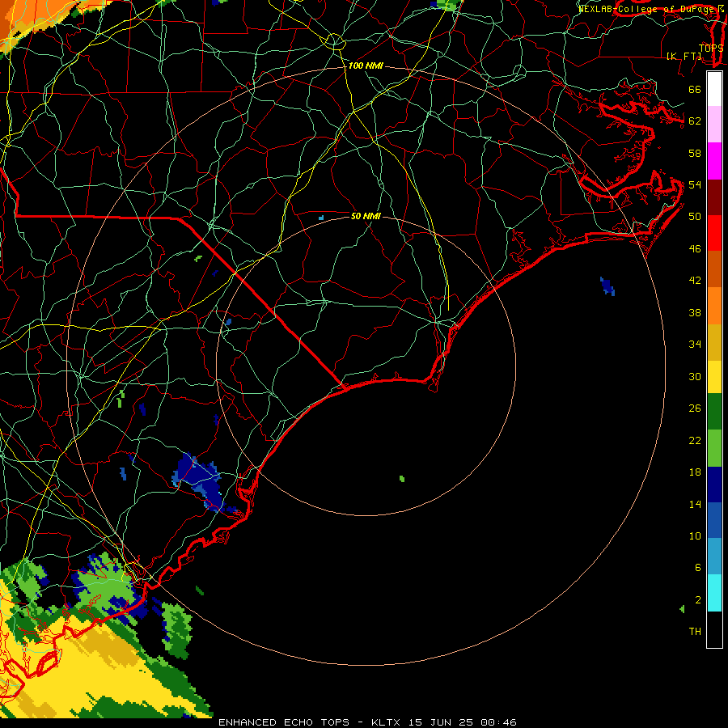The height and width of the screenshot is (728, 728).
Task: Click the legend value "22"
Action: tap(695, 440)
